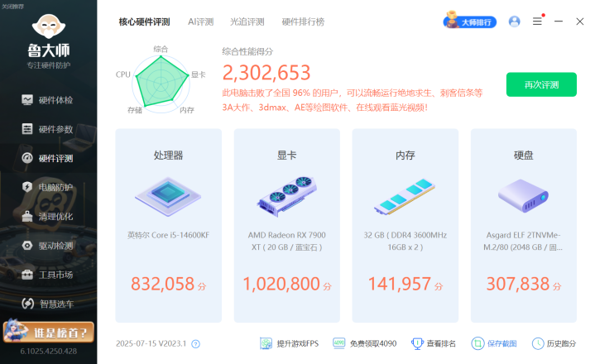595x364 pixels.
Task: Click the 历史跑分 clock icon
Action: 538,343
